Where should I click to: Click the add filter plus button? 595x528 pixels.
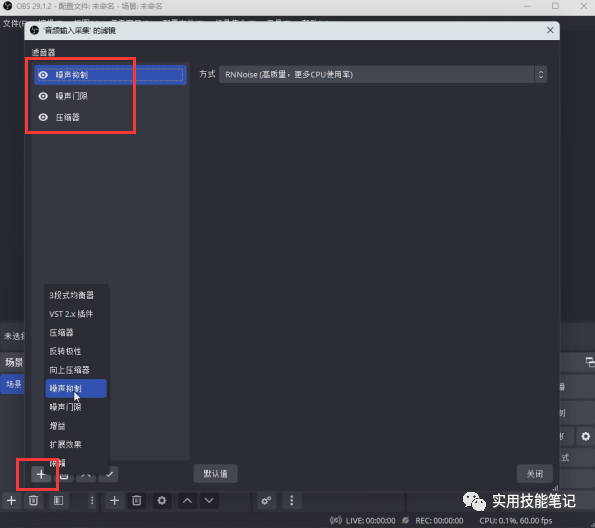[x=41, y=474]
